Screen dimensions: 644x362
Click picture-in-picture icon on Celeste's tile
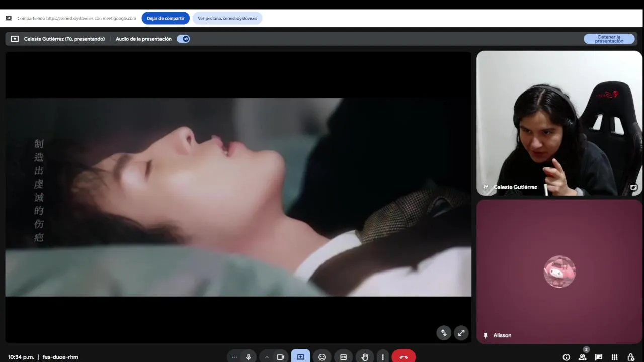(x=633, y=187)
